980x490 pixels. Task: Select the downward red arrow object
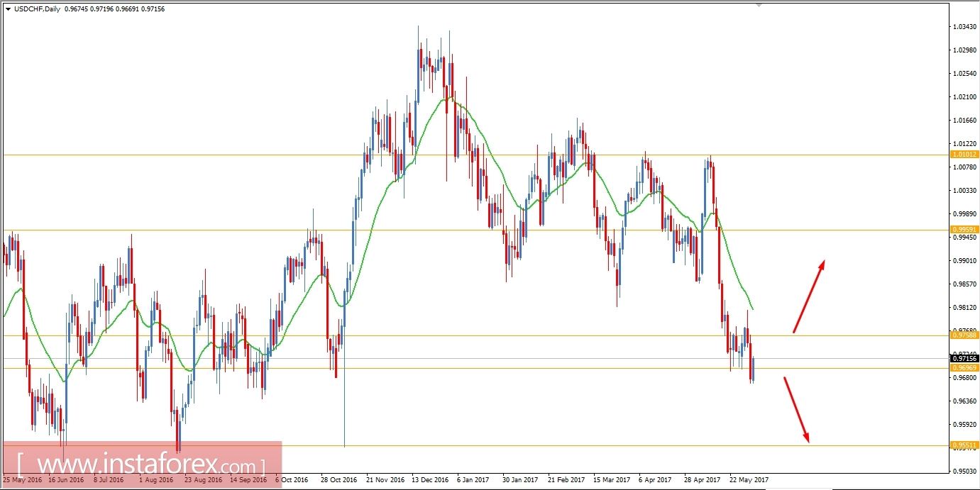(x=798, y=408)
